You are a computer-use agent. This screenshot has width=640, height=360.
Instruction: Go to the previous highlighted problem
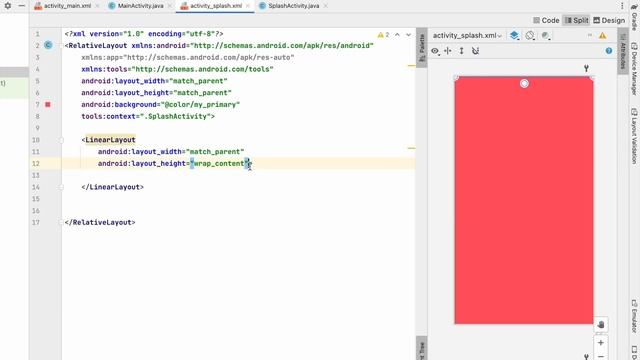tap(397, 35)
